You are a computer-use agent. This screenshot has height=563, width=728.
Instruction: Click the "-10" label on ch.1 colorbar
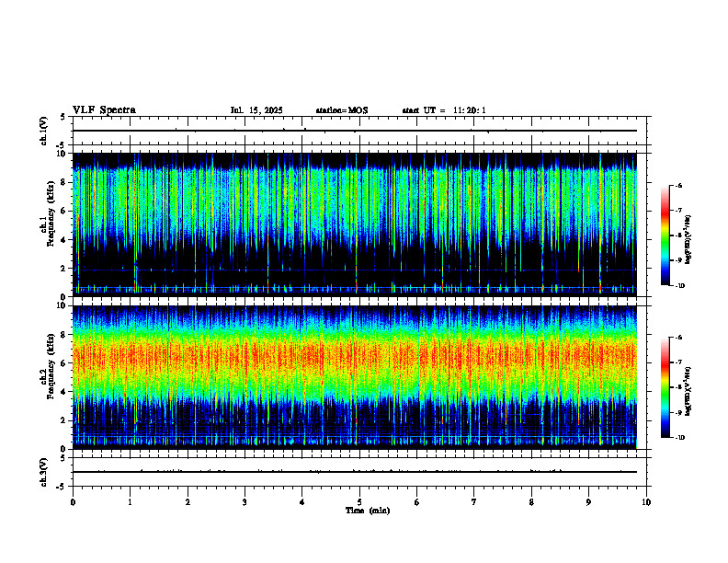tap(679, 286)
